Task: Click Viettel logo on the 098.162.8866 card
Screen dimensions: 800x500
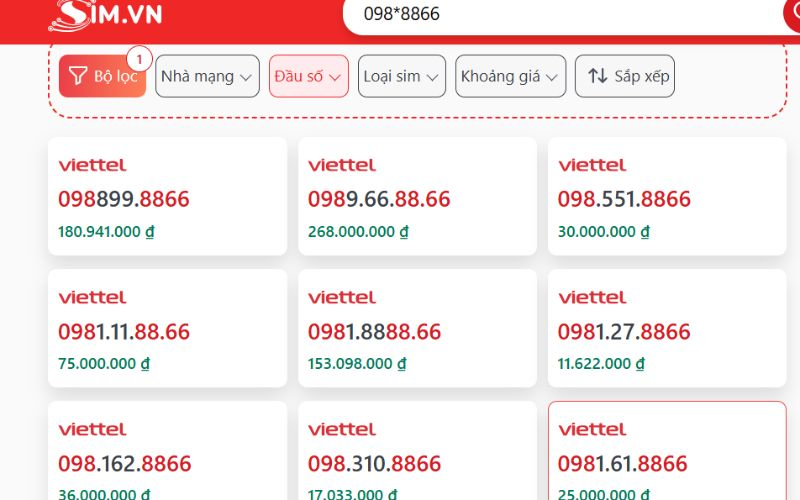Action: coord(92,430)
